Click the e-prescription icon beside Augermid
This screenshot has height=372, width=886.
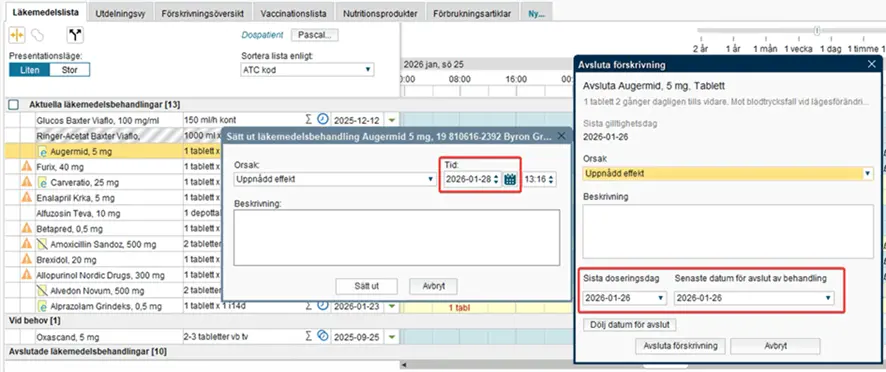pos(43,152)
